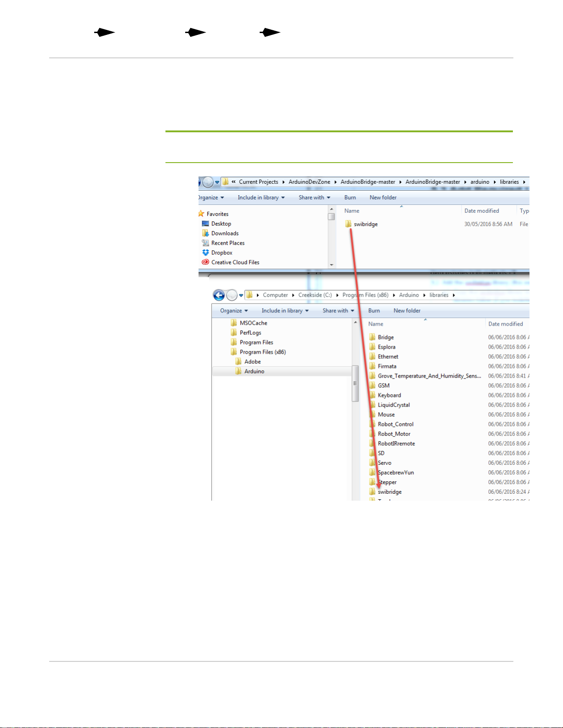Viewport: 563px width, 728px height.
Task: Open Include in library in bottom window
Action: [285, 310]
